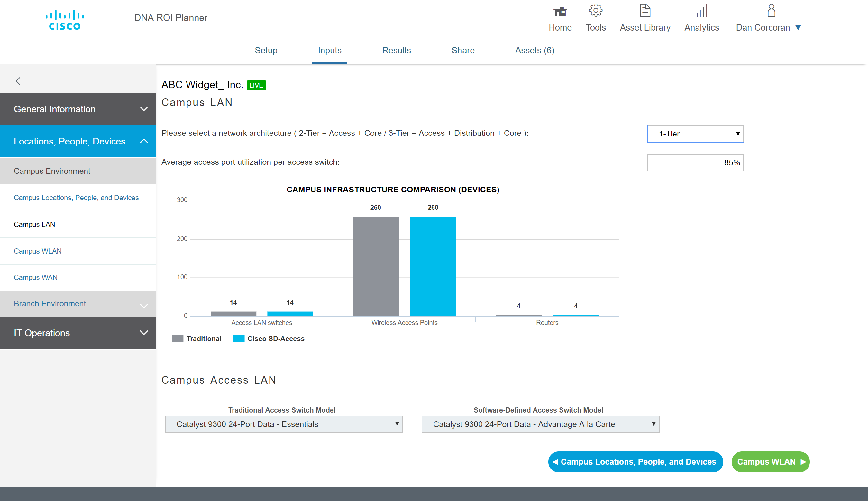Screen dimensions: 868x501
Task: Open the Asset Library document icon
Action: pyautogui.click(x=645, y=11)
